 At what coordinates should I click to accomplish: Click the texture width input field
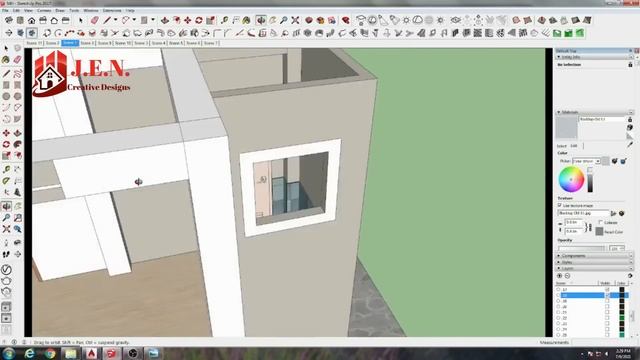574,222
